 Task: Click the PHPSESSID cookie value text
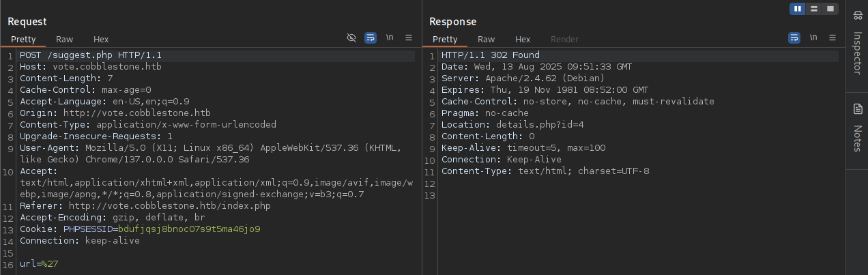(x=189, y=229)
